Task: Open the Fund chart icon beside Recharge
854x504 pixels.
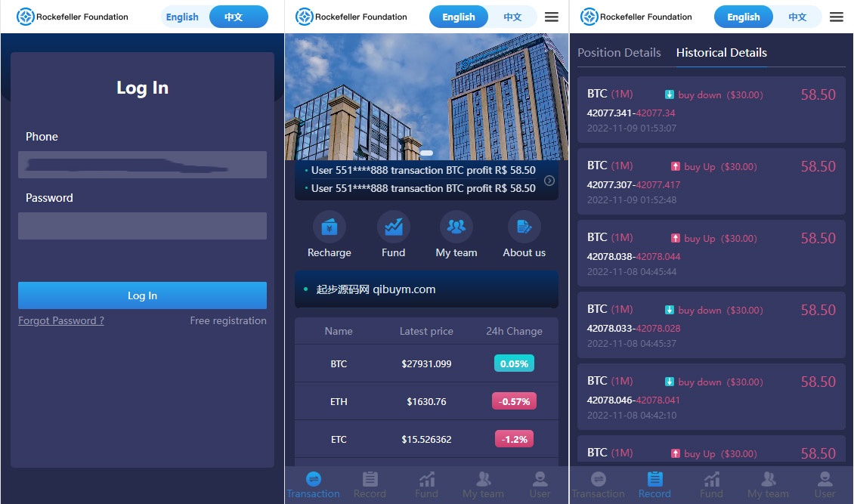Action: click(x=393, y=227)
